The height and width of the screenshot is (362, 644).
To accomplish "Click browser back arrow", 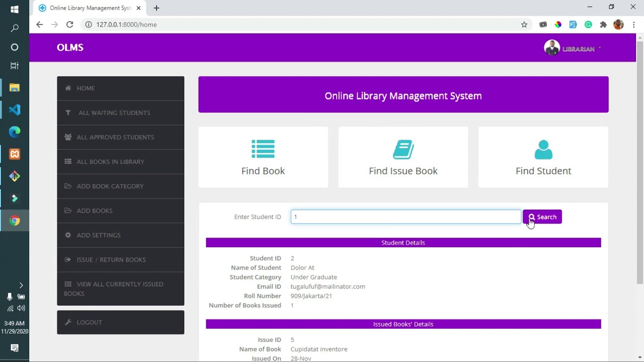I will pyautogui.click(x=40, y=24).
